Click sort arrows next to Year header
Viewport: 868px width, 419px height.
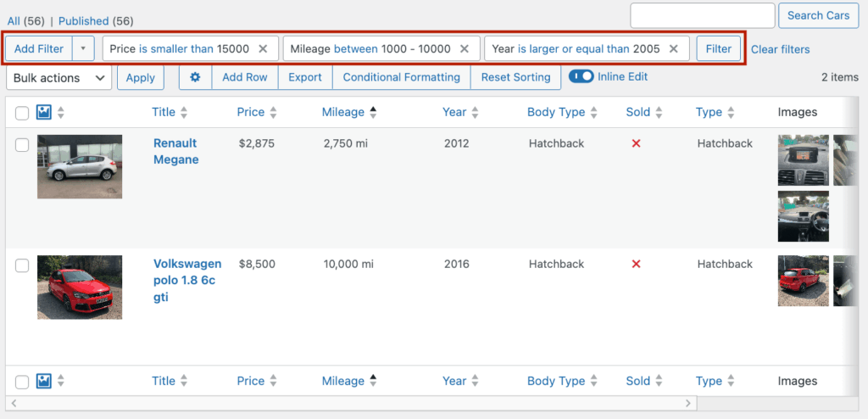click(476, 112)
